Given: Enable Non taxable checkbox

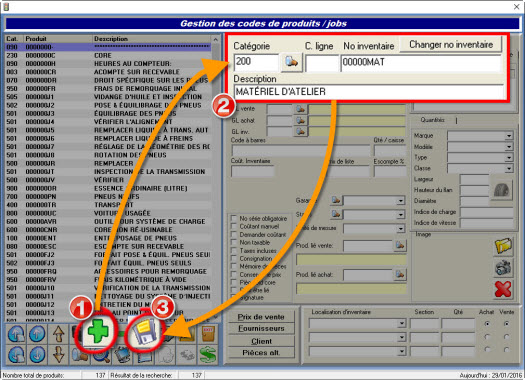Looking at the screenshot, I should (x=234, y=242).
